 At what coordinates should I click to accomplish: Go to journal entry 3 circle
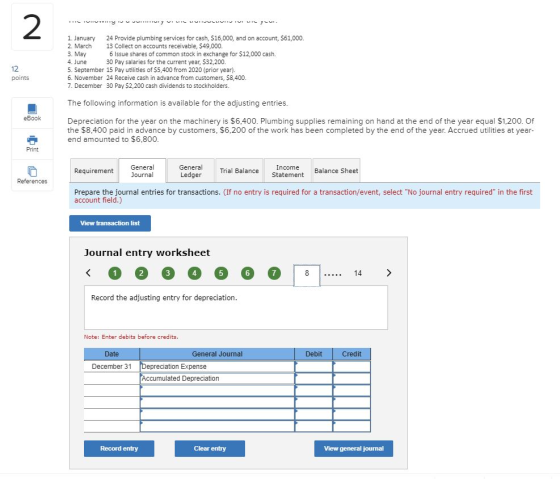point(168,273)
